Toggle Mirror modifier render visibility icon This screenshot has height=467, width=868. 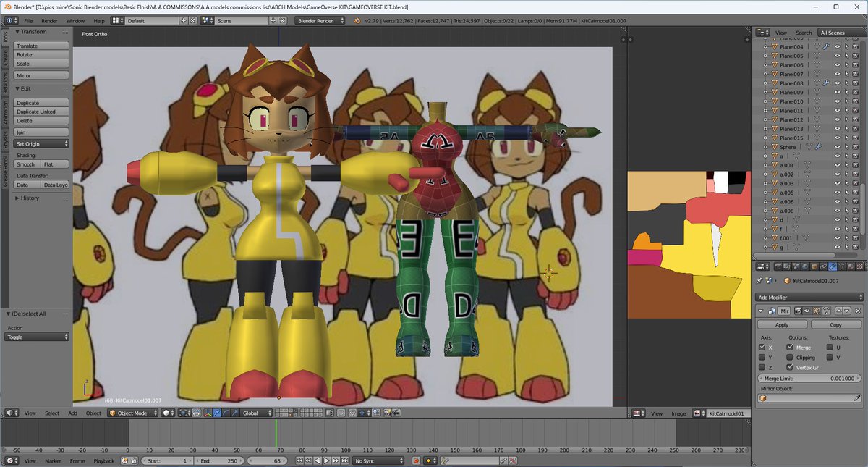[x=798, y=311]
